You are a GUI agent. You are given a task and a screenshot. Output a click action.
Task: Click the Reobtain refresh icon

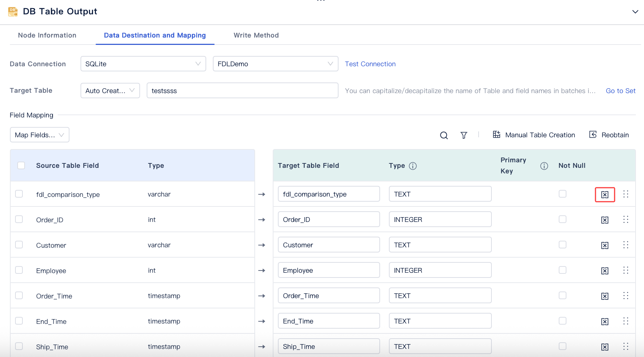(x=593, y=134)
